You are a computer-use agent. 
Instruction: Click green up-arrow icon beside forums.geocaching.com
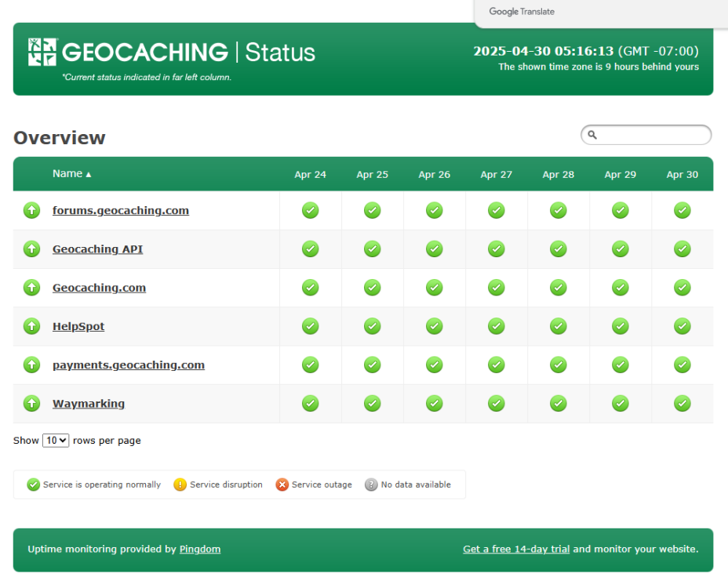[31, 210]
